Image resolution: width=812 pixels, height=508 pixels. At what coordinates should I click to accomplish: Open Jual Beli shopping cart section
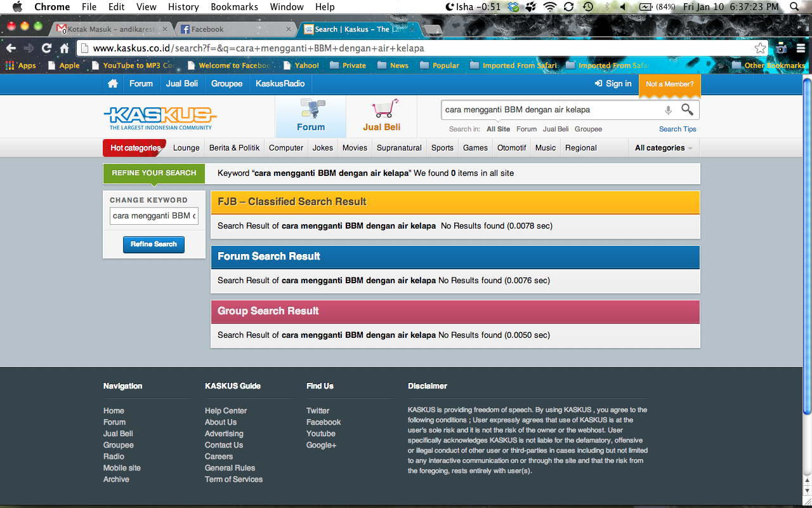point(381,116)
